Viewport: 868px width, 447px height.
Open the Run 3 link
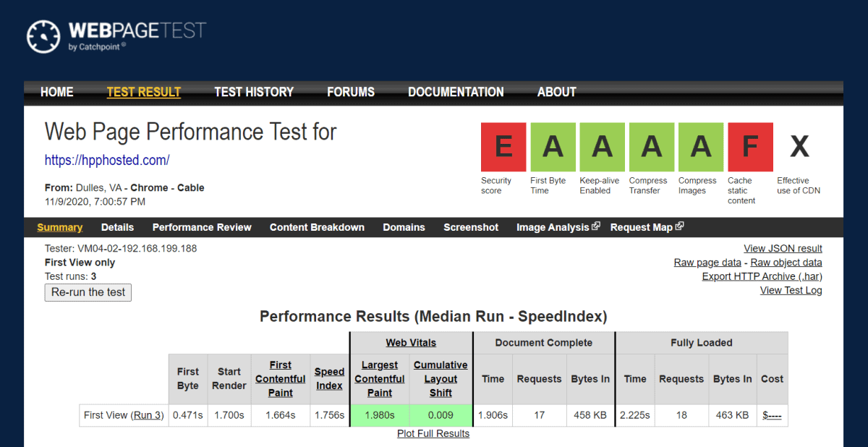click(148, 415)
